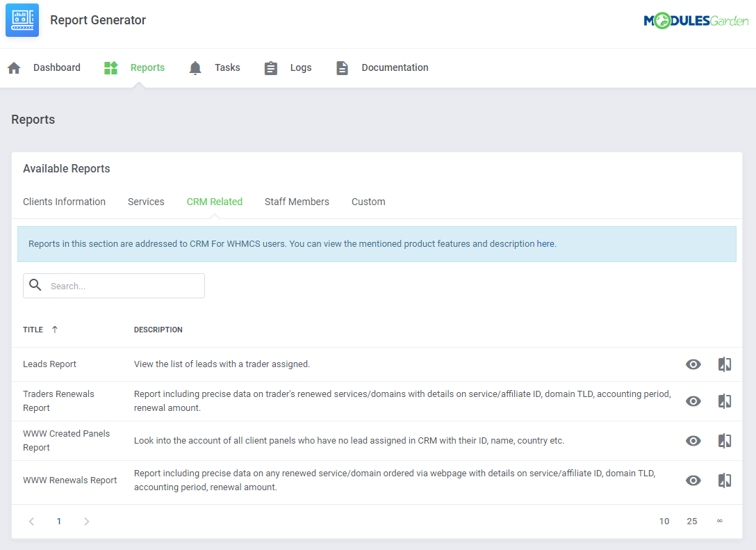Open the Reports menu item
The image size is (756, 550).
147,67
